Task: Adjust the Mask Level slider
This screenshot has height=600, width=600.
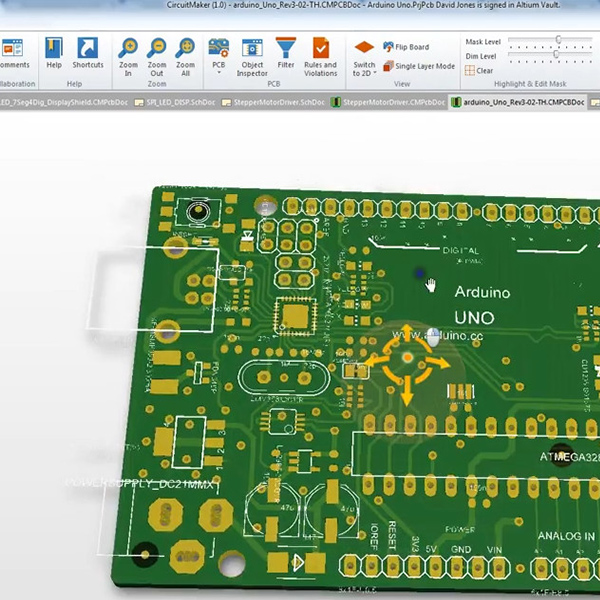Action: click(x=558, y=42)
